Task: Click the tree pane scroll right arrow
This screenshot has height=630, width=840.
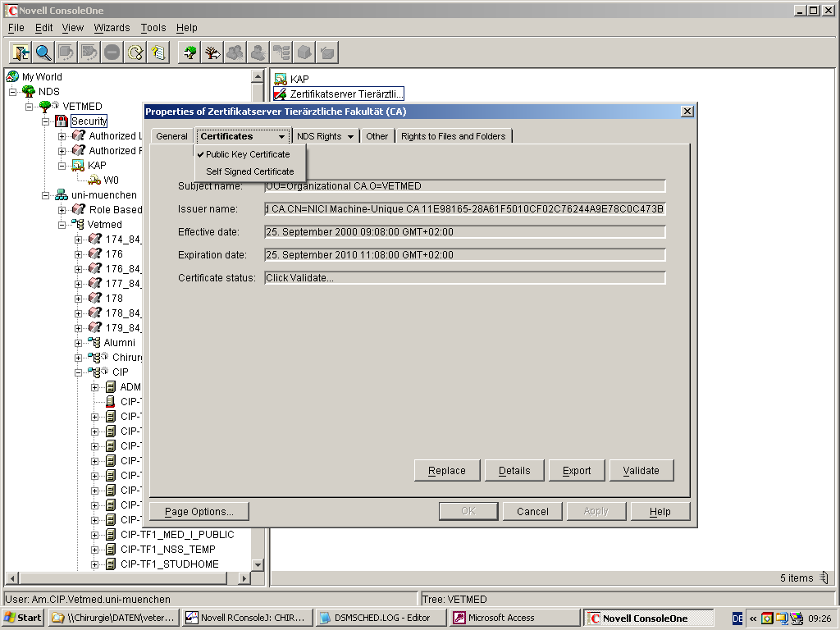Action: 244,578
